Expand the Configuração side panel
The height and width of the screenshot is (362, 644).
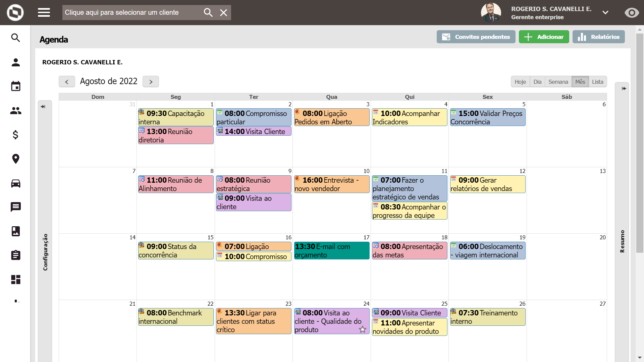click(43, 107)
